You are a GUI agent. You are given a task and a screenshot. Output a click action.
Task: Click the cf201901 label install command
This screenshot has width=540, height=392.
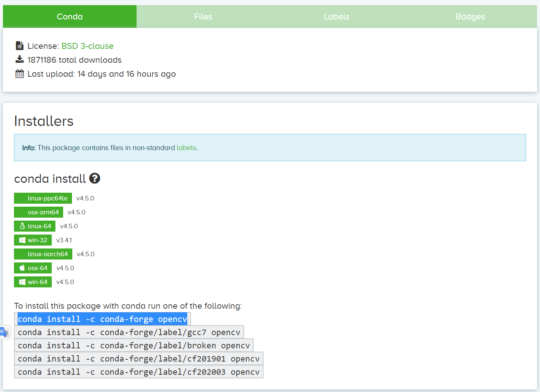click(139, 359)
